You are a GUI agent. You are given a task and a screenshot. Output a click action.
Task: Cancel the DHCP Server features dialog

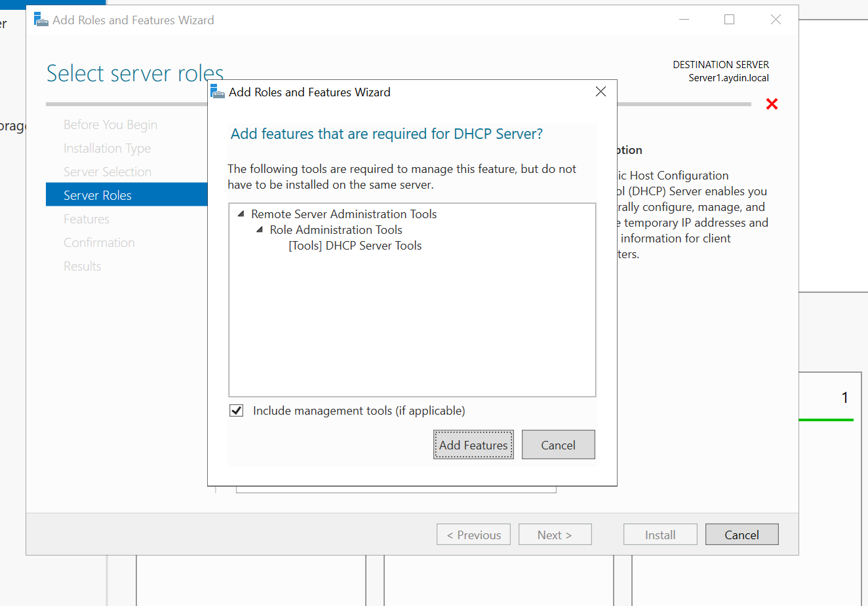[559, 445]
